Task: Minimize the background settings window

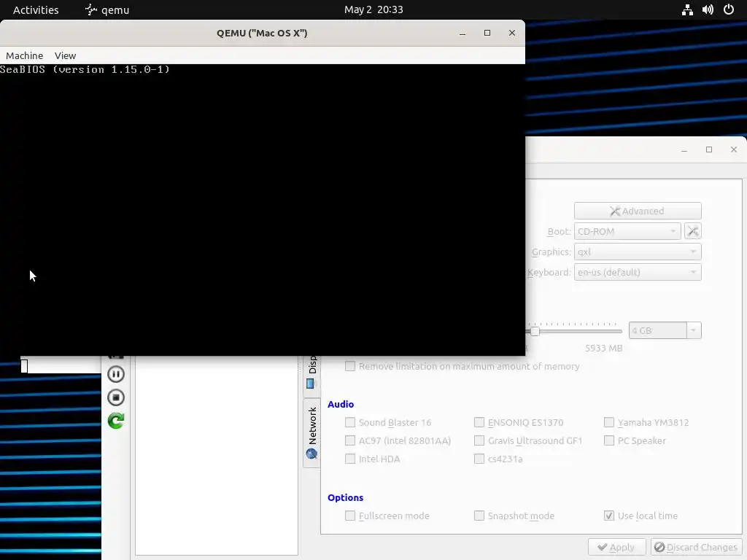Action: click(x=684, y=149)
